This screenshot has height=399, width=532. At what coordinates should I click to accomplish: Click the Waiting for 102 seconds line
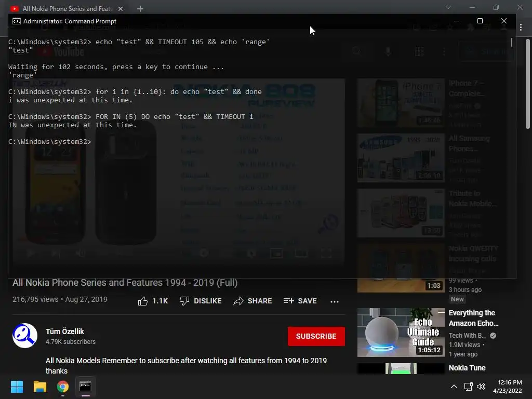click(116, 67)
